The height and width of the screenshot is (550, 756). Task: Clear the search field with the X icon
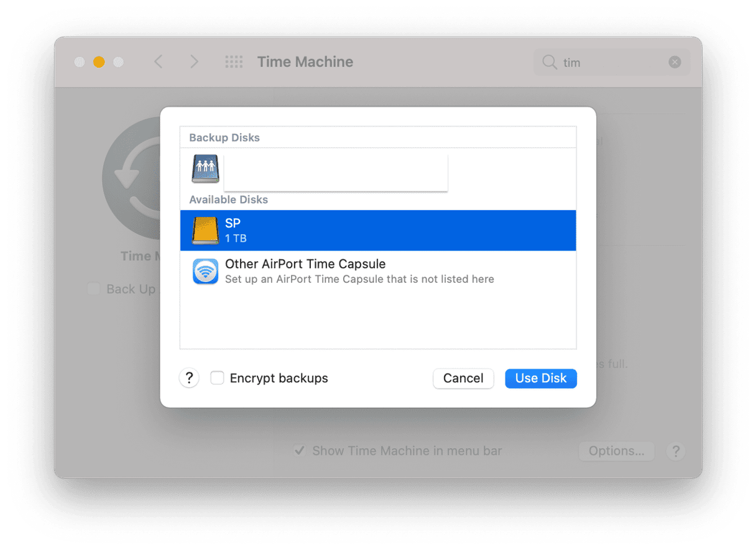pos(675,62)
